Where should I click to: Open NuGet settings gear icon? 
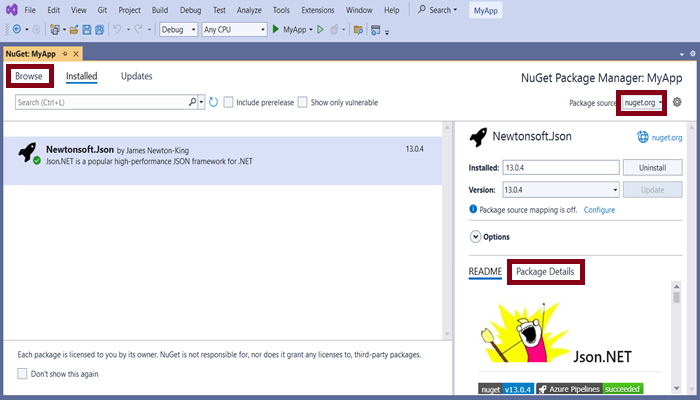pyautogui.click(x=677, y=102)
